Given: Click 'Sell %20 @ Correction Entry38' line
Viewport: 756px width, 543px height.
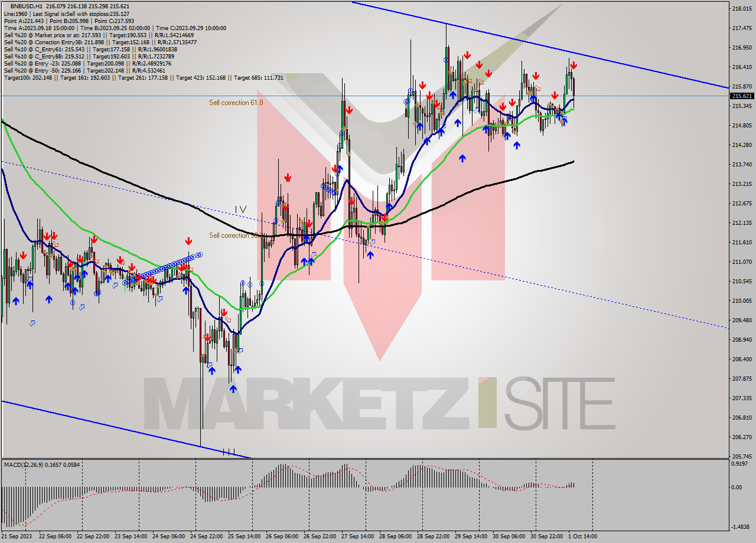Looking at the screenshot, I should click(100, 42).
